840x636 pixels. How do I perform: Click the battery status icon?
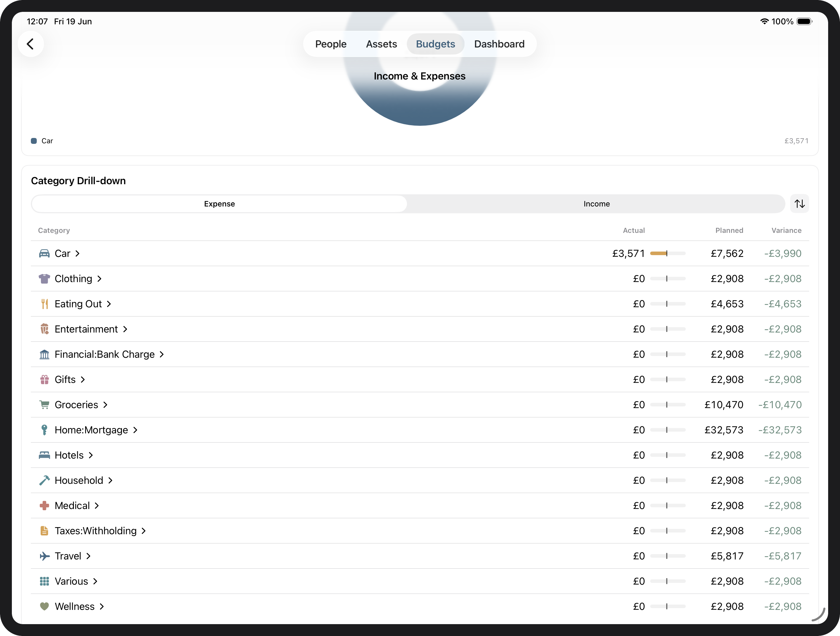(804, 22)
